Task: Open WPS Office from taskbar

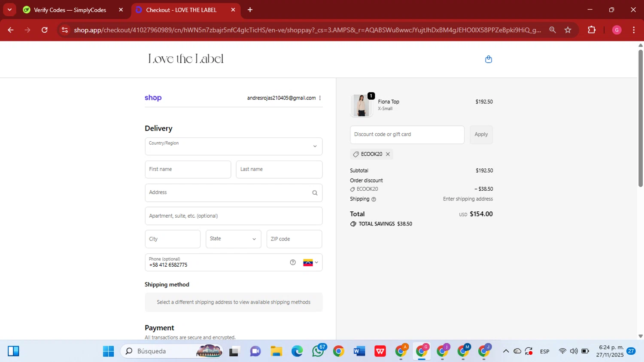Action: coord(380,351)
